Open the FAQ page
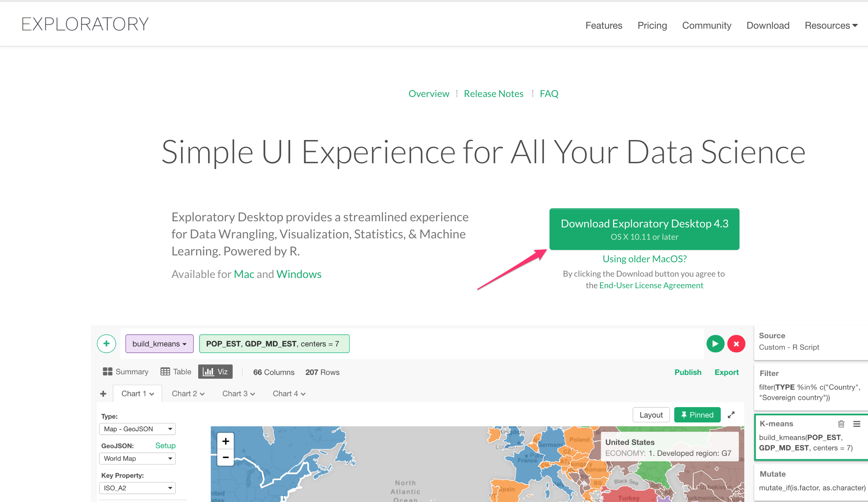This screenshot has width=868, height=502. (549, 94)
